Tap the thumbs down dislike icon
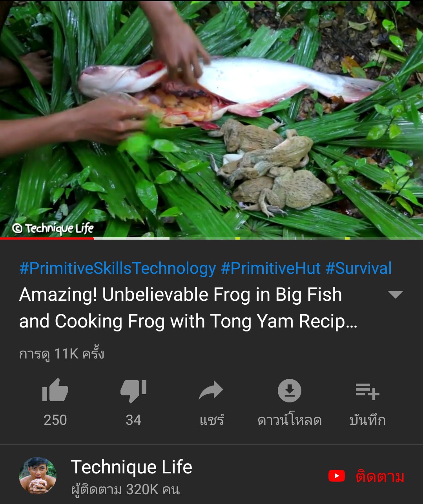Image resolution: width=423 pixels, height=504 pixels. pos(133,391)
